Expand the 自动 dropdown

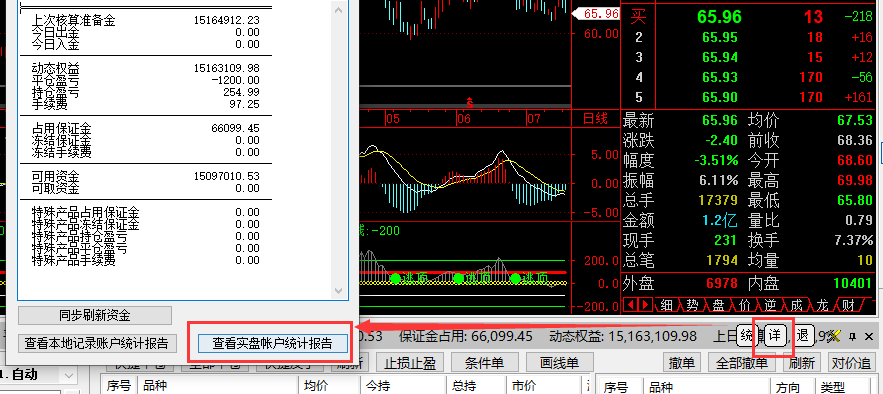point(69,376)
